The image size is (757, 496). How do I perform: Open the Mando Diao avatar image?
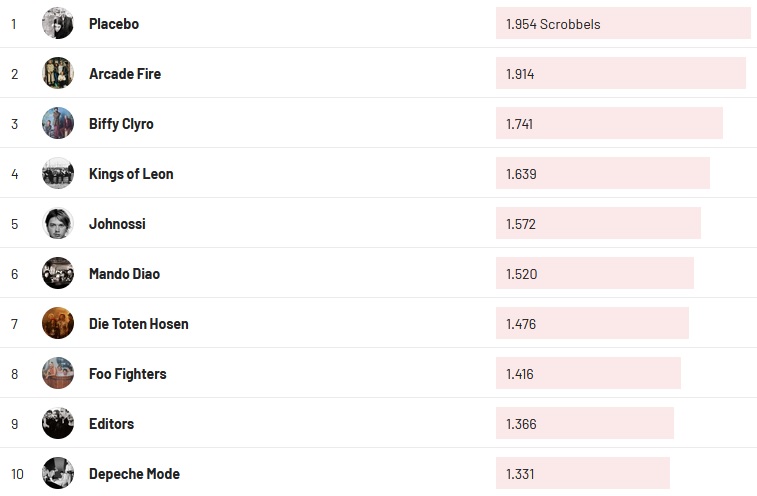[x=58, y=273]
